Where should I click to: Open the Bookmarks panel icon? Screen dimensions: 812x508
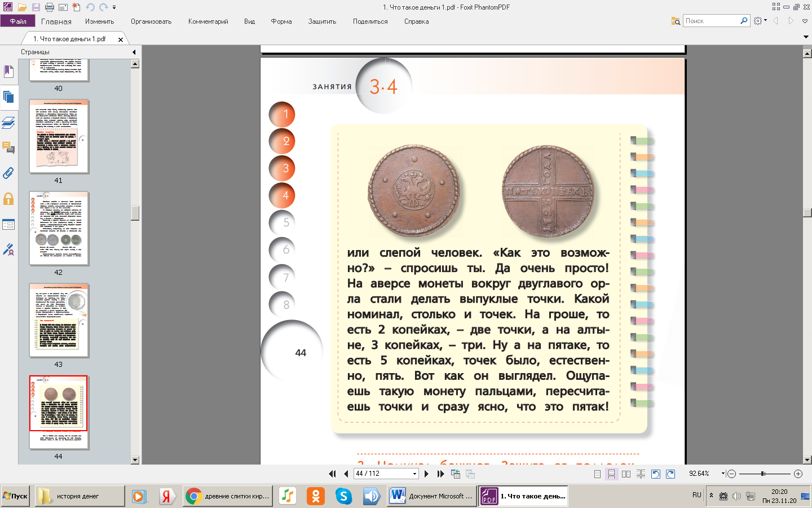[x=8, y=72]
